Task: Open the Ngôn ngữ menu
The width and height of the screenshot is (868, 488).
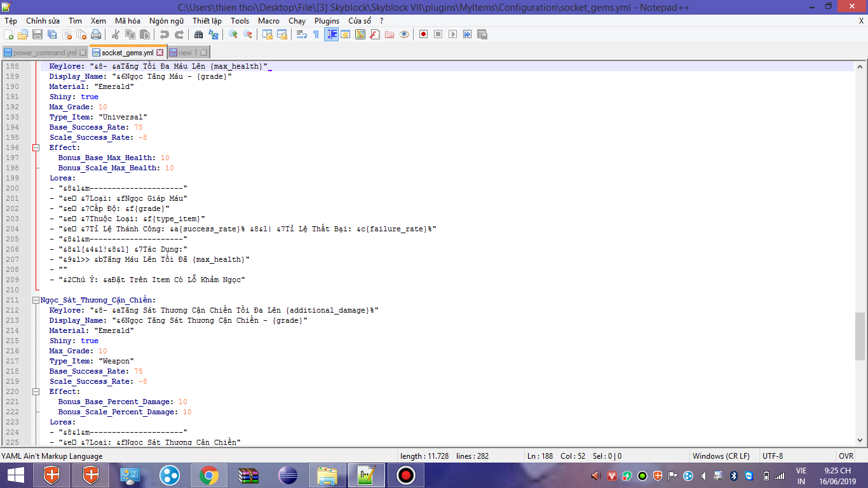Action: (168, 21)
